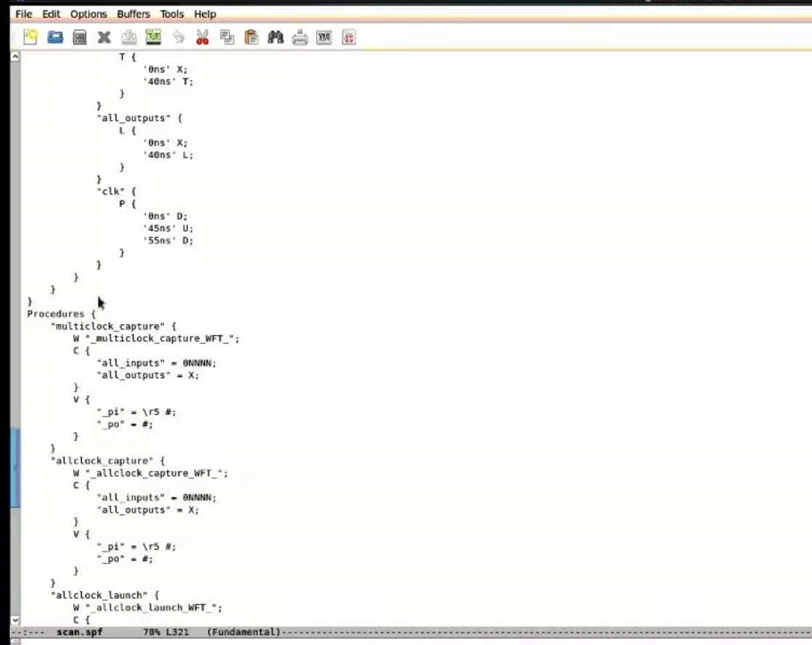The width and height of the screenshot is (812, 645).
Task: Click the green Save As icon
Action: point(153,37)
